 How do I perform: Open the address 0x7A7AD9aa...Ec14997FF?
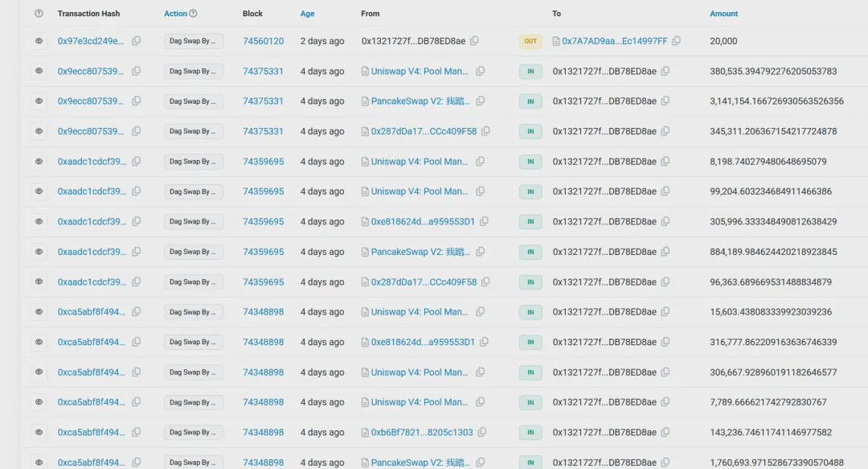point(615,41)
